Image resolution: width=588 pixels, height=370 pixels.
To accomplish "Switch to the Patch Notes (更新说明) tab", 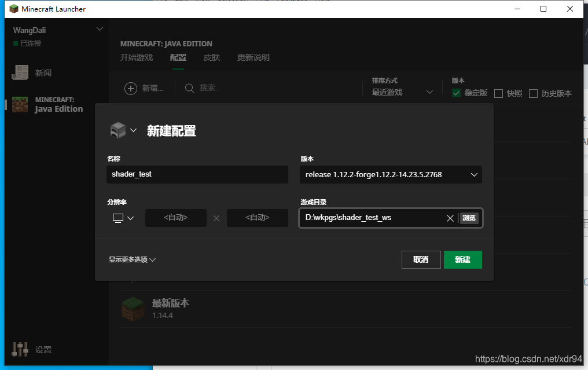I will (x=253, y=57).
